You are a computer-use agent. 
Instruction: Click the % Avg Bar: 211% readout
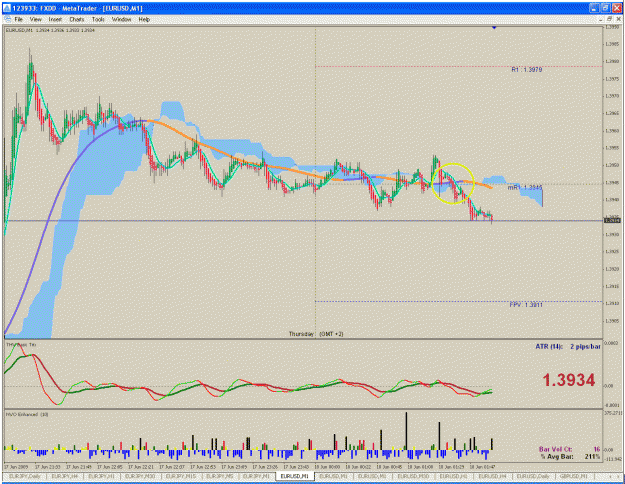point(570,456)
